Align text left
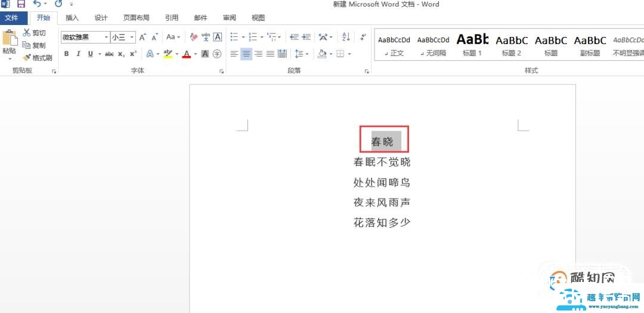Viewport: 644px width, 313px height. coord(234,54)
